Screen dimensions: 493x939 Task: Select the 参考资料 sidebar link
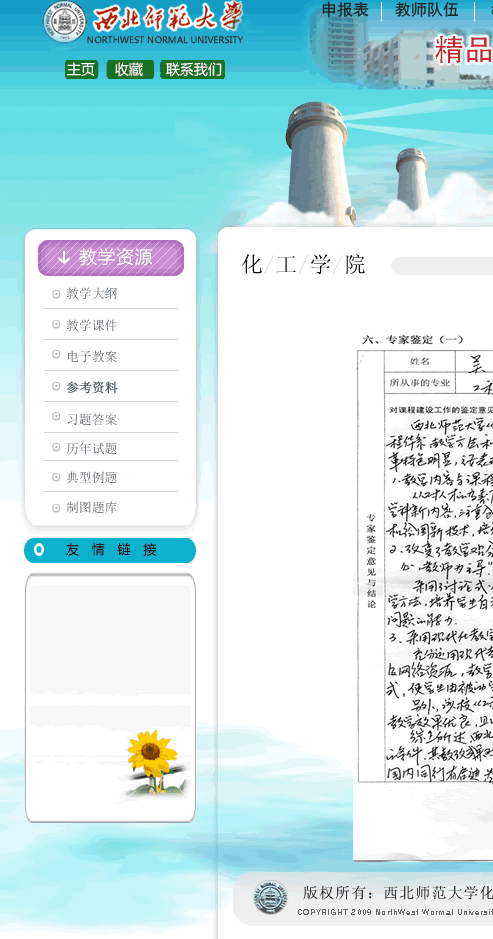pos(92,387)
